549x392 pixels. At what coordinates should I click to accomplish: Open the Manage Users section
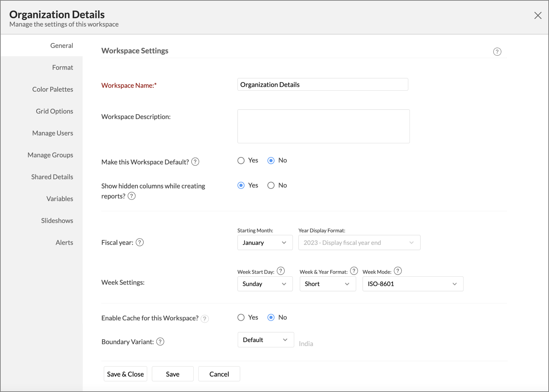coord(53,133)
